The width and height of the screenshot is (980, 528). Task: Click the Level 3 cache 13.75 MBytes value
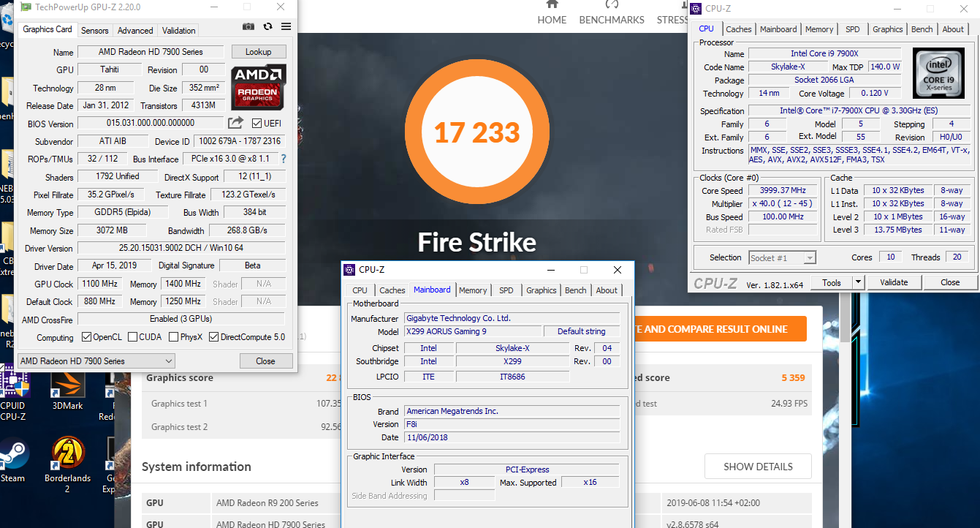897,230
